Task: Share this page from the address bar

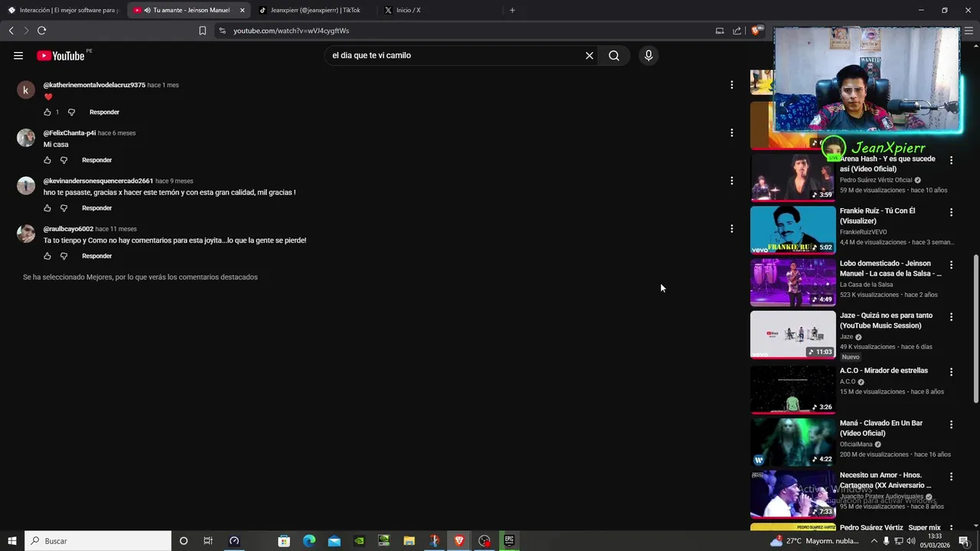Action: click(737, 31)
